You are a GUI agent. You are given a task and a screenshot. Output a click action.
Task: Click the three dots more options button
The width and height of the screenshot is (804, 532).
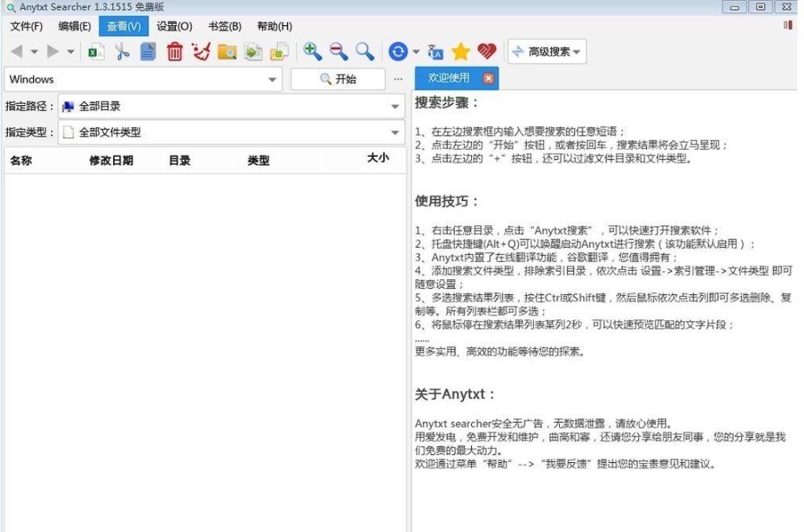pyautogui.click(x=398, y=79)
